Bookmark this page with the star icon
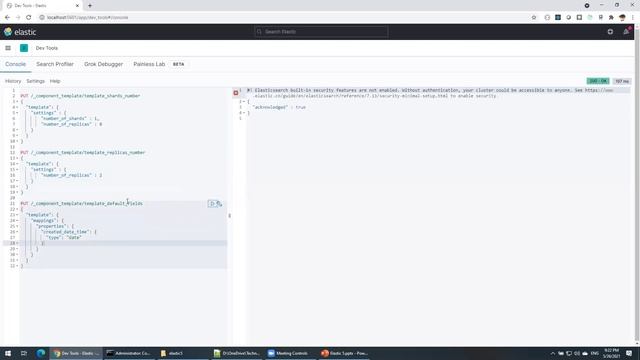The height and width of the screenshot is (360, 640). click(533, 18)
